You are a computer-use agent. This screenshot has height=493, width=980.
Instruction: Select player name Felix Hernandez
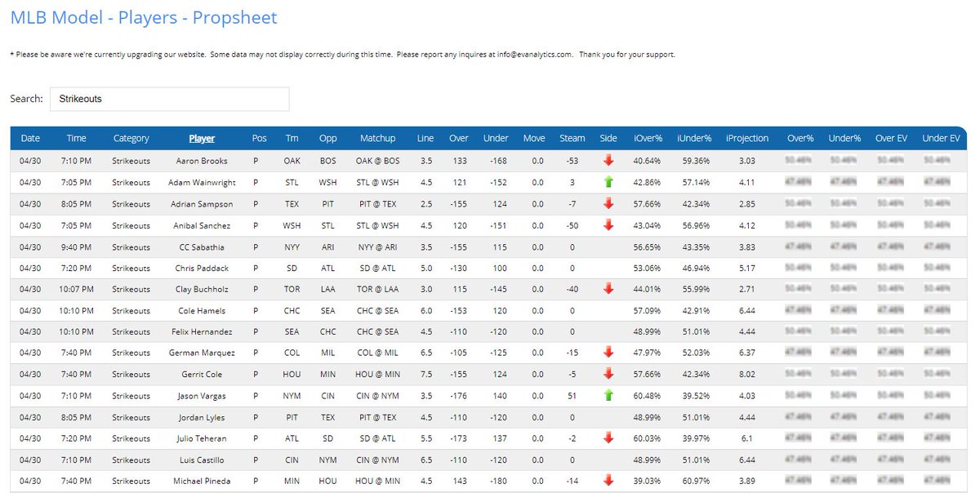click(202, 331)
